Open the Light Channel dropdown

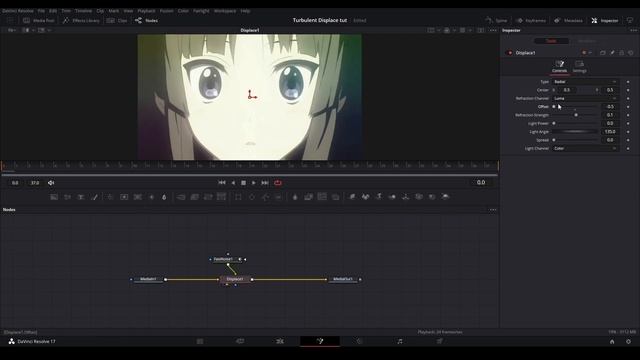pos(585,149)
